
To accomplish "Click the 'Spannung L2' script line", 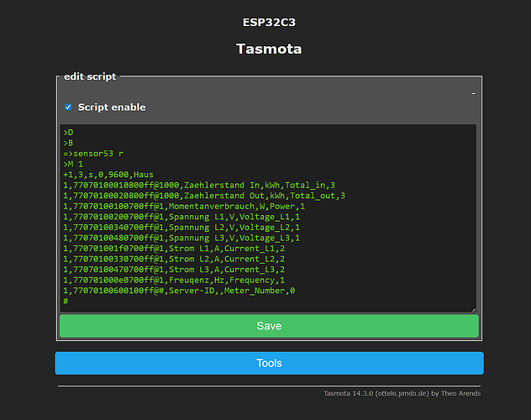I will pos(181,228).
